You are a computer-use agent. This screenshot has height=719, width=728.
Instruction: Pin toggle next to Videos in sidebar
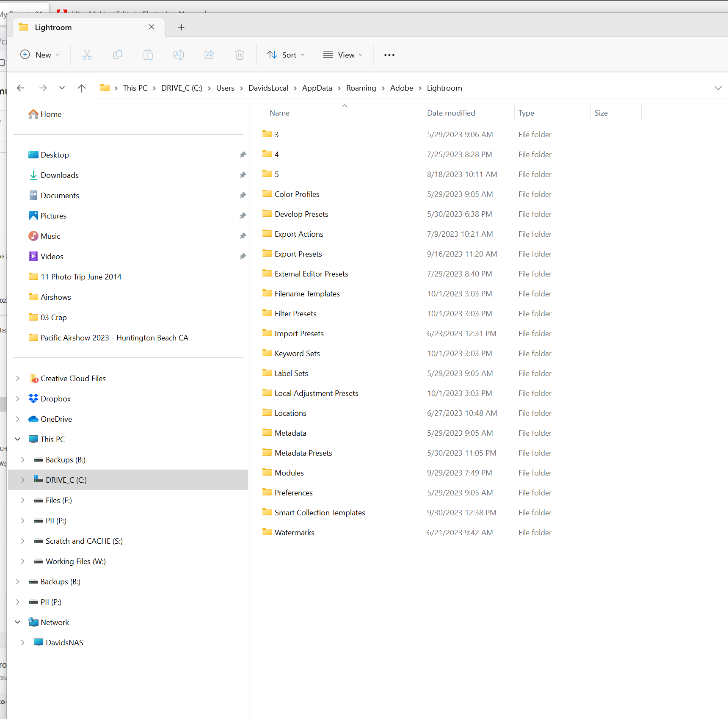(243, 256)
